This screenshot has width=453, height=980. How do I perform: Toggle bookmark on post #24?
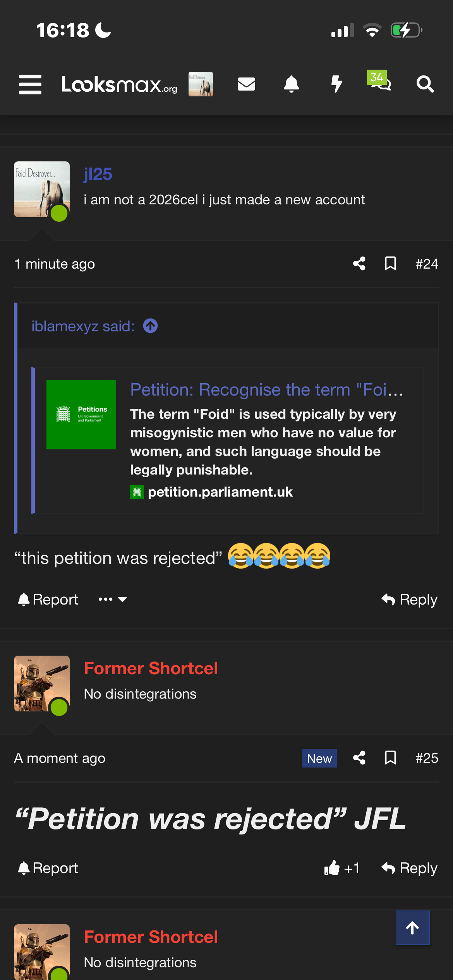[x=390, y=264]
